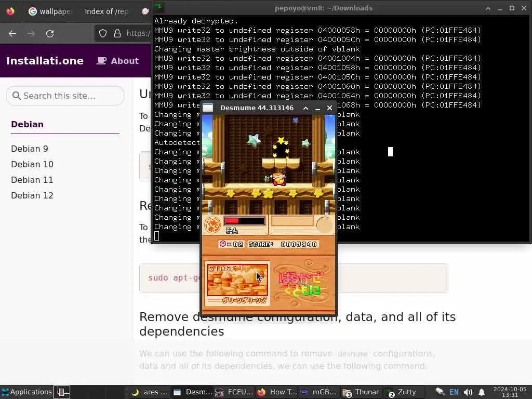Click the Desmume window menu icon in its titlebar
This screenshot has width=532, height=399.
point(208,108)
